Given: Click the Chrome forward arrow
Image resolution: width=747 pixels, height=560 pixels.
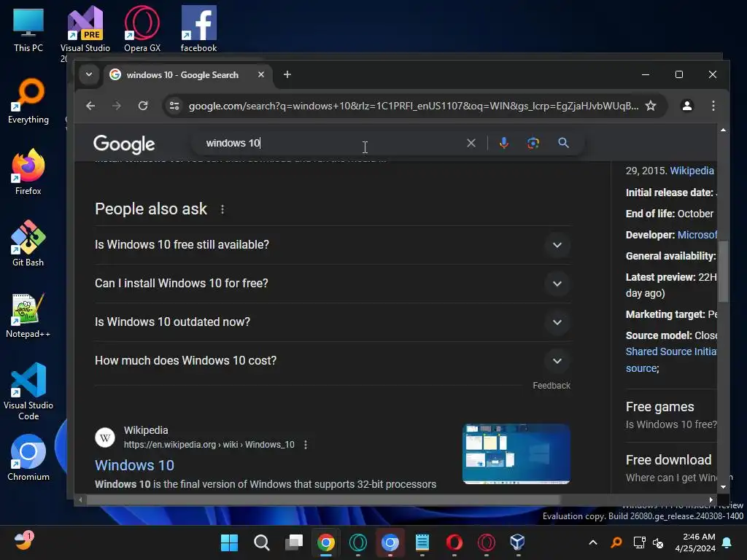Looking at the screenshot, I should (117, 106).
